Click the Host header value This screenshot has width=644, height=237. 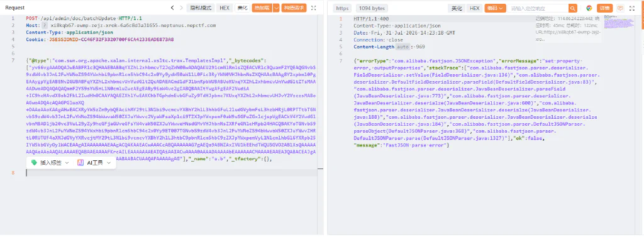click(x=133, y=26)
